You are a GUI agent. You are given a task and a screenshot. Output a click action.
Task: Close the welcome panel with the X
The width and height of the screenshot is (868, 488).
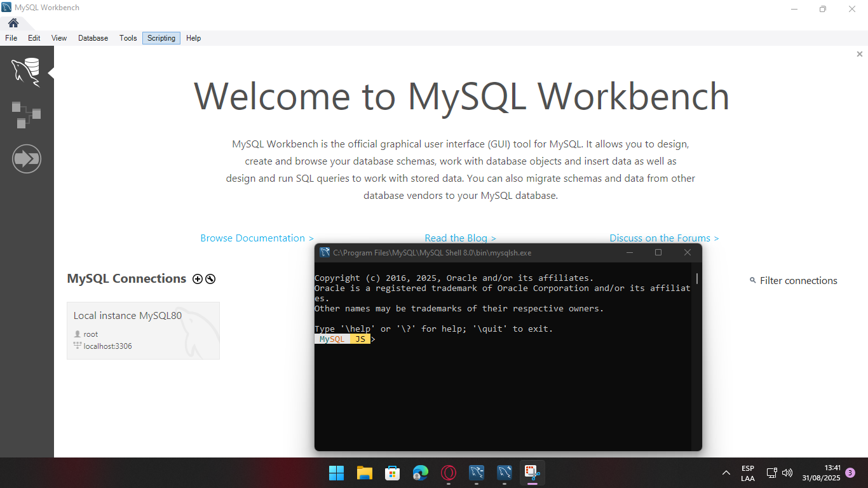[860, 55]
